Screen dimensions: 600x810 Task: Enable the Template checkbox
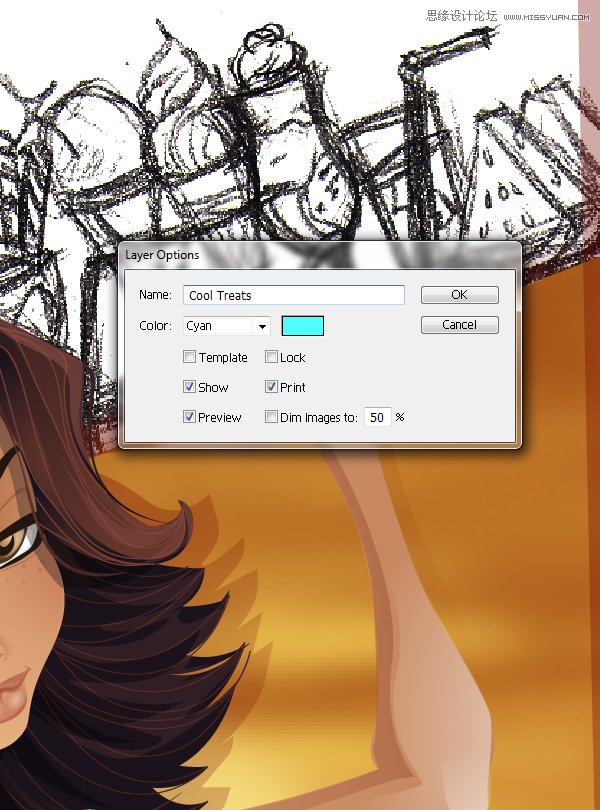(190, 357)
